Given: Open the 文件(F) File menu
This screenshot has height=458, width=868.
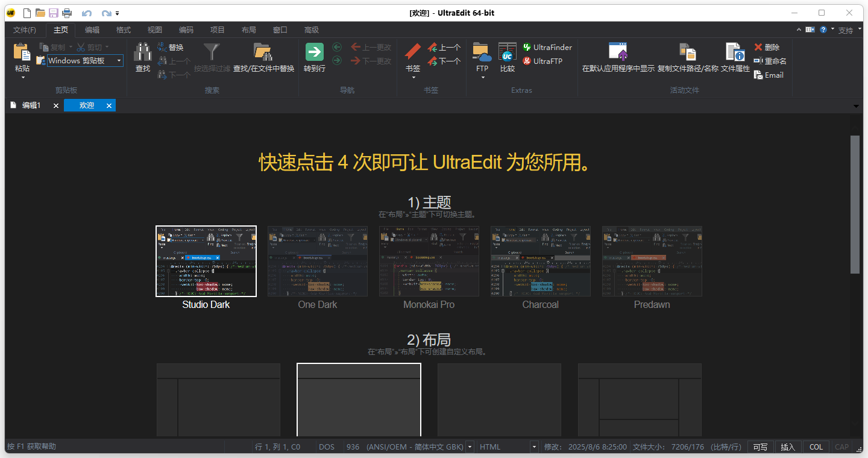Looking at the screenshot, I should [x=25, y=30].
